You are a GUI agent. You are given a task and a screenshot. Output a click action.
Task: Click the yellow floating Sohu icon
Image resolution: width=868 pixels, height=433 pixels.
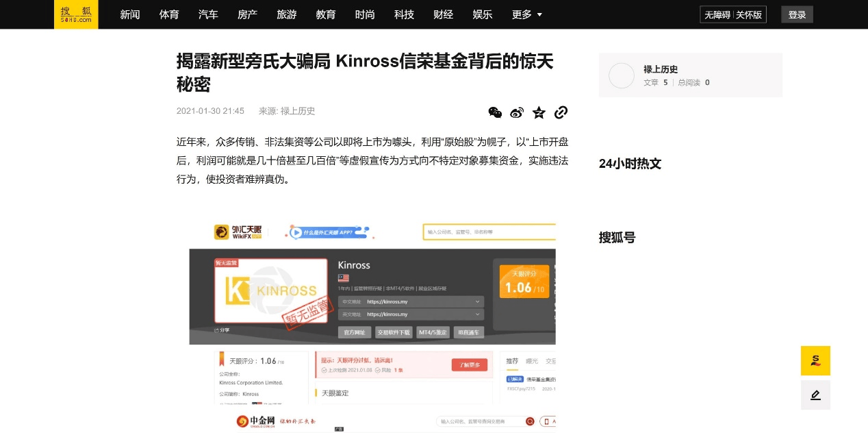[x=815, y=360]
